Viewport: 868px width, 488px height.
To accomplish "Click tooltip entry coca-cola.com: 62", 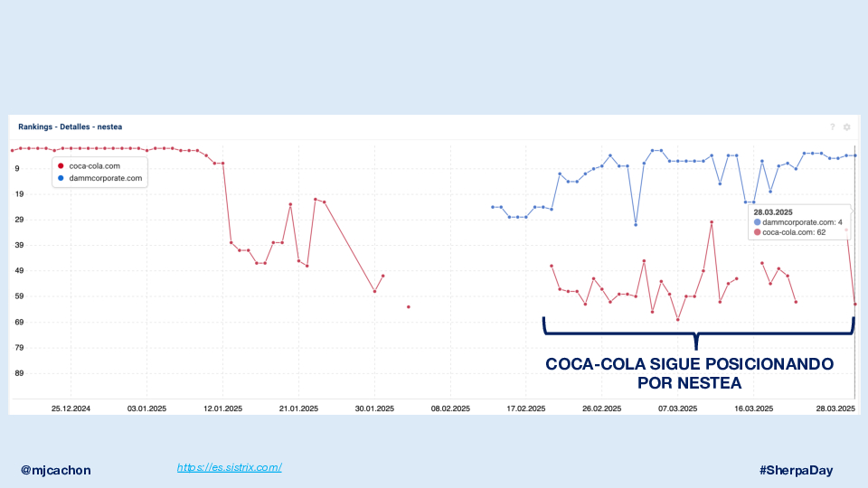I will point(794,232).
